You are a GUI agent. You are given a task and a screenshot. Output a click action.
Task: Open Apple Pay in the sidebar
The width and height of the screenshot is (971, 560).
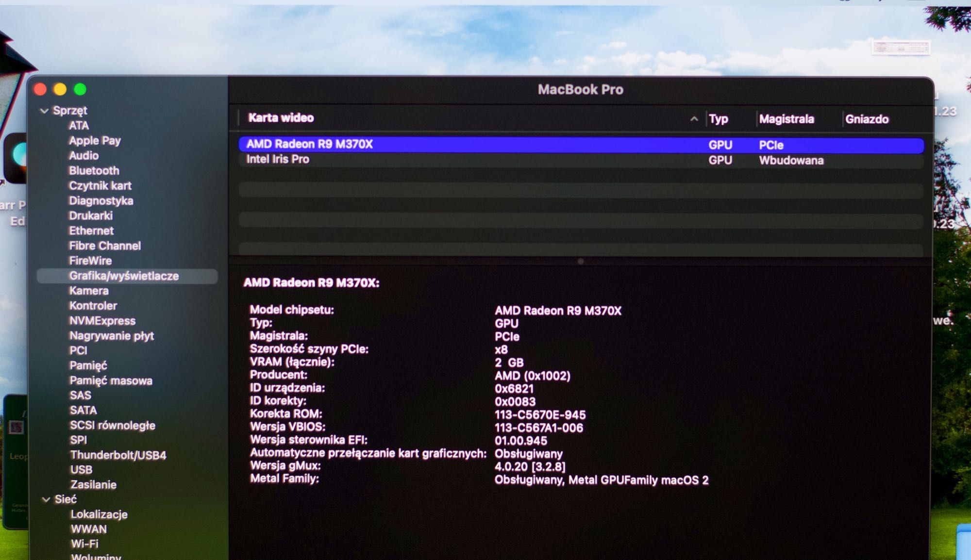[95, 141]
